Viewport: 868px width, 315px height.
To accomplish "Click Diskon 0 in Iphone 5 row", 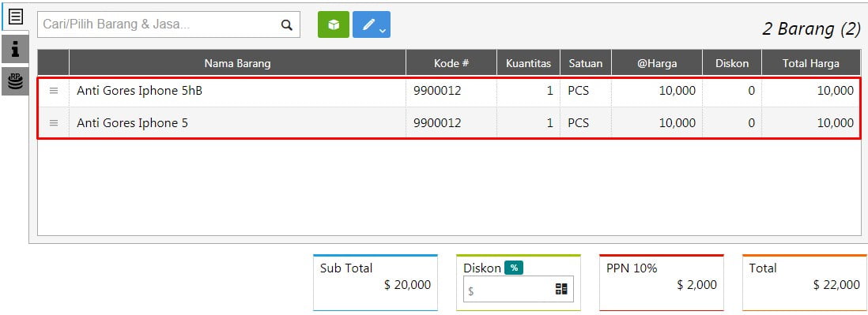I will tap(751, 122).
